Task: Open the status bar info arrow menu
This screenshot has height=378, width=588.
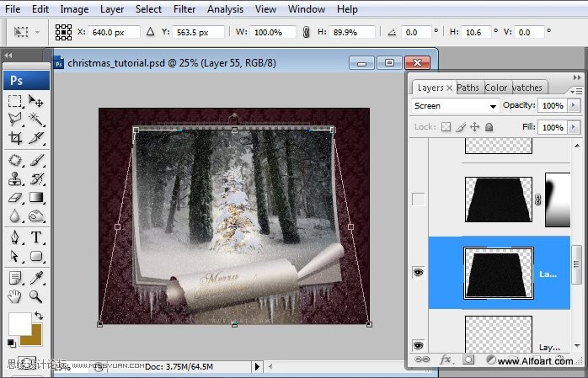Action: tap(257, 366)
